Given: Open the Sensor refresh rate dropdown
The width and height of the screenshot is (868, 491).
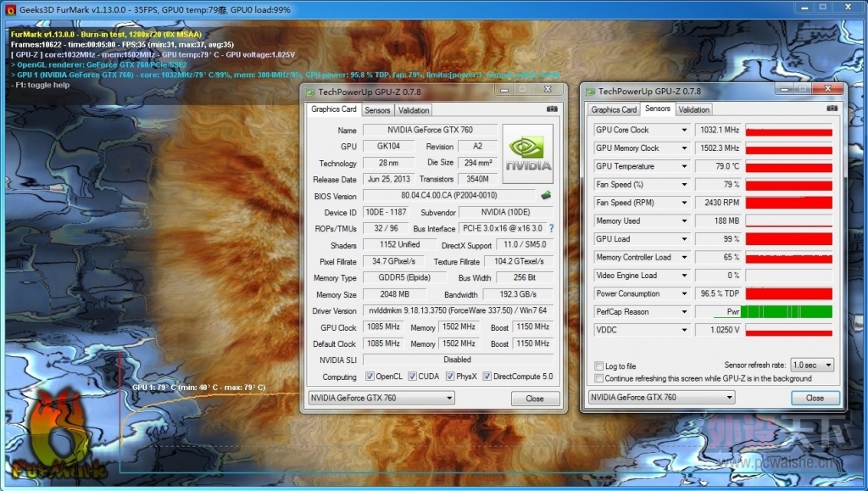Looking at the screenshot, I should point(811,365).
